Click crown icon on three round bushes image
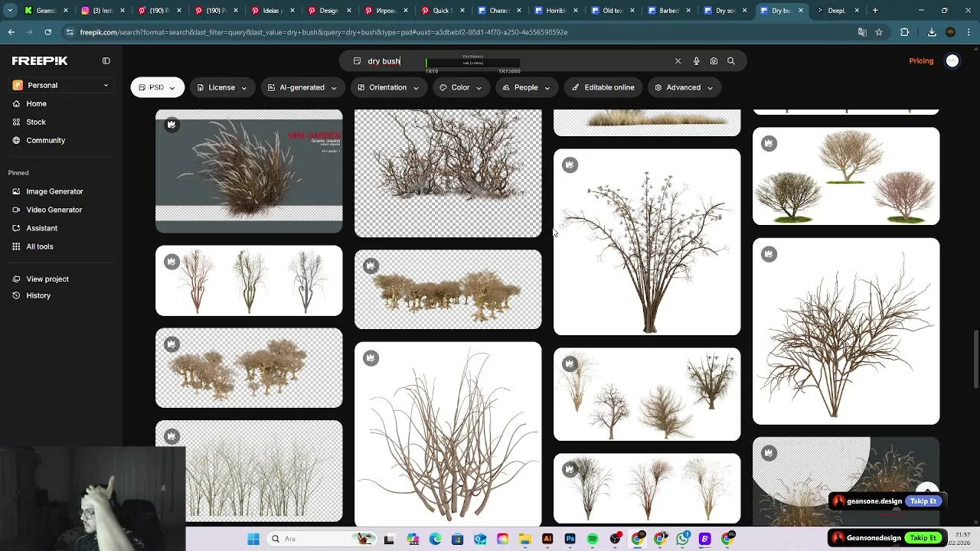This screenshot has width=980, height=551. [769, 143]
